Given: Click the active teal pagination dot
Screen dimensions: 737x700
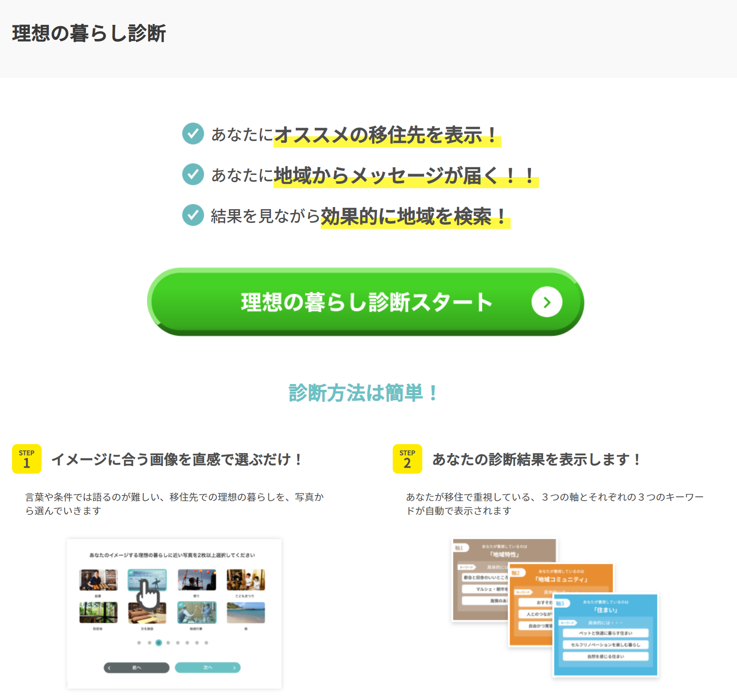Looking at the screenshot, I should tap(159, 643).
